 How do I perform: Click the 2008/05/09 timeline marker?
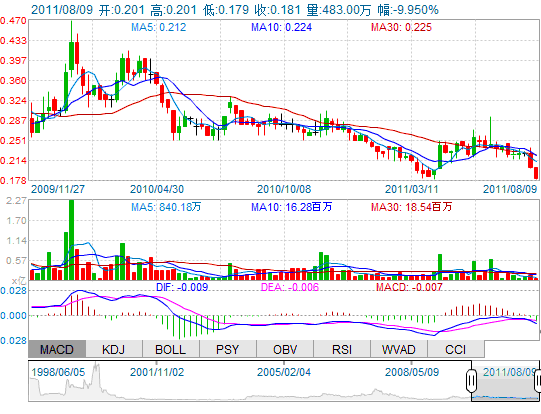click(x=412, y=372)
